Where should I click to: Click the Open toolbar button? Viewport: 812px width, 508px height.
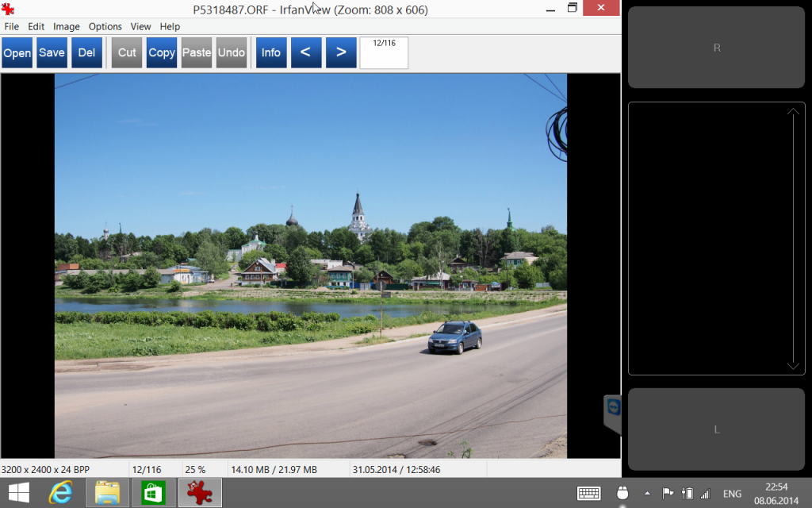point(17,52)
